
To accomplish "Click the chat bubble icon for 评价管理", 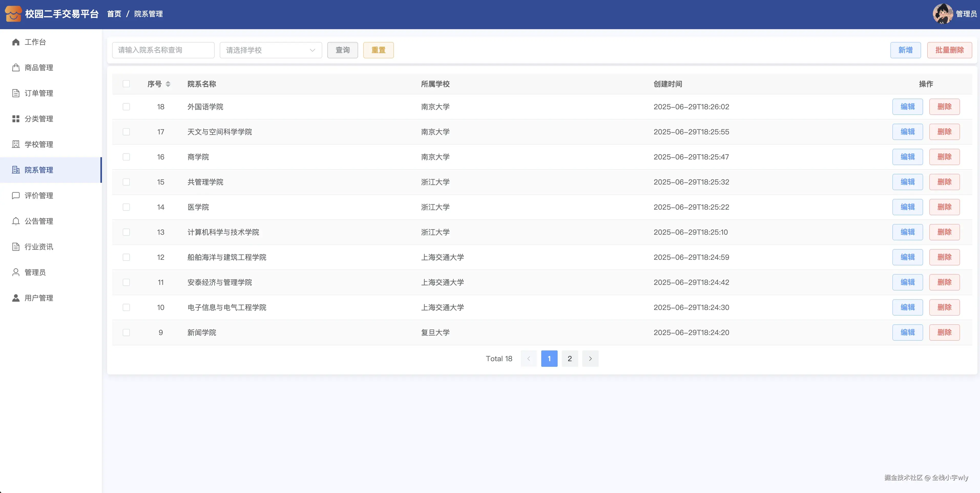I will tap(16, 195).
